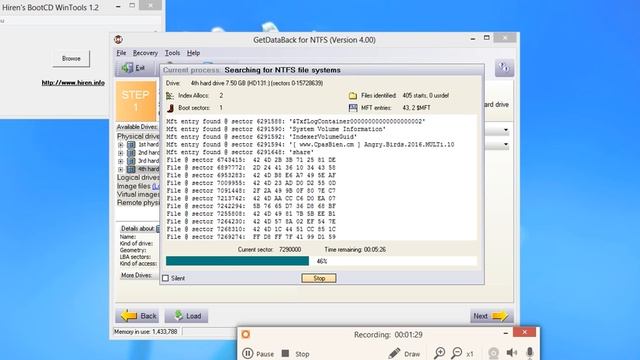Stop the screen recording
Viewport: 640px width, 360px height.
(x=296, y=353)
